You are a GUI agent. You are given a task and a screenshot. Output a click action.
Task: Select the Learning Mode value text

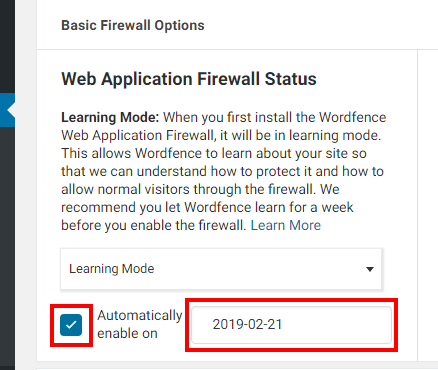click(112, 269)
